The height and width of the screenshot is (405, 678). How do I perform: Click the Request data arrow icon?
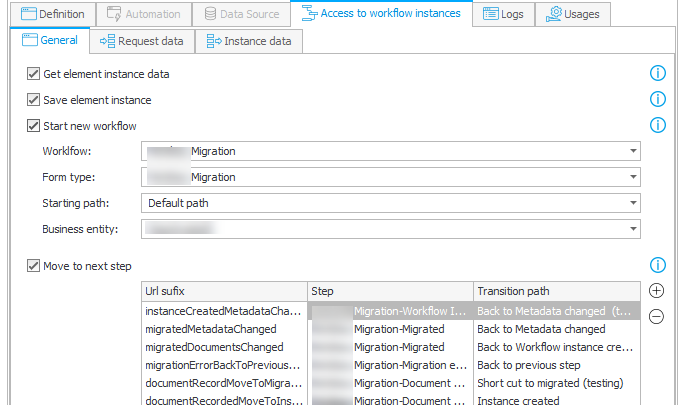(107, 41)
